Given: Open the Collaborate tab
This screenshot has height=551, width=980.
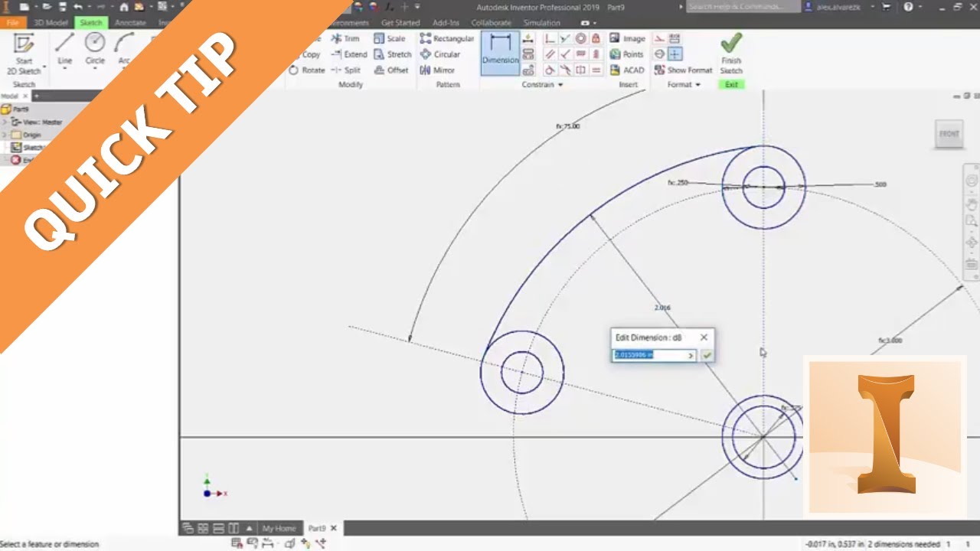Looking at the screenshot, I should tap(491, 23).
